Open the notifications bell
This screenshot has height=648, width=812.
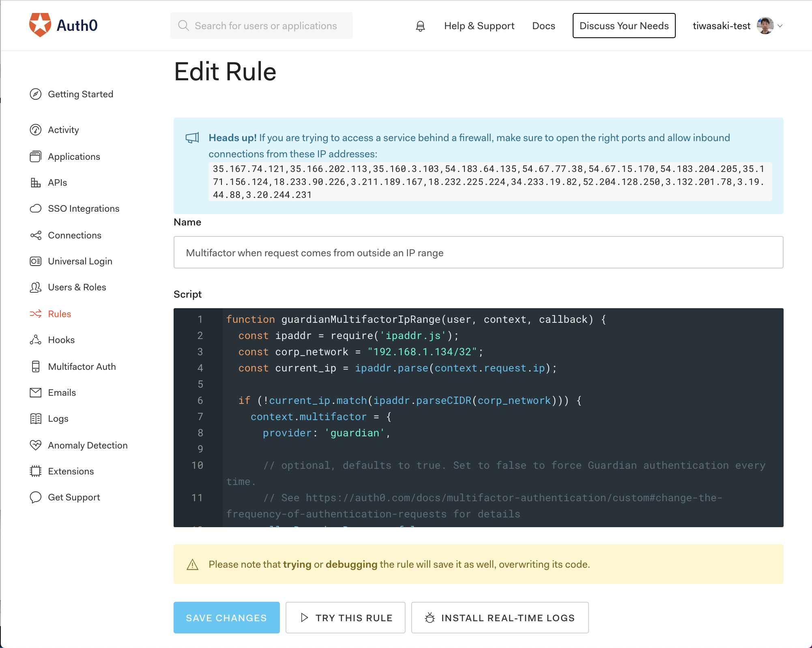tap(421, 26)
